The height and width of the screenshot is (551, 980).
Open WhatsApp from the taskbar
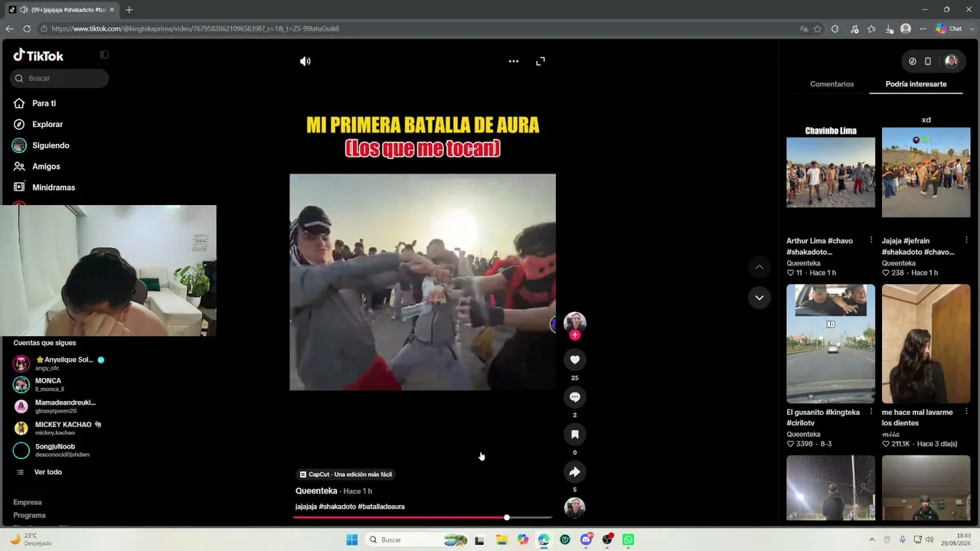tap(628, 540)
